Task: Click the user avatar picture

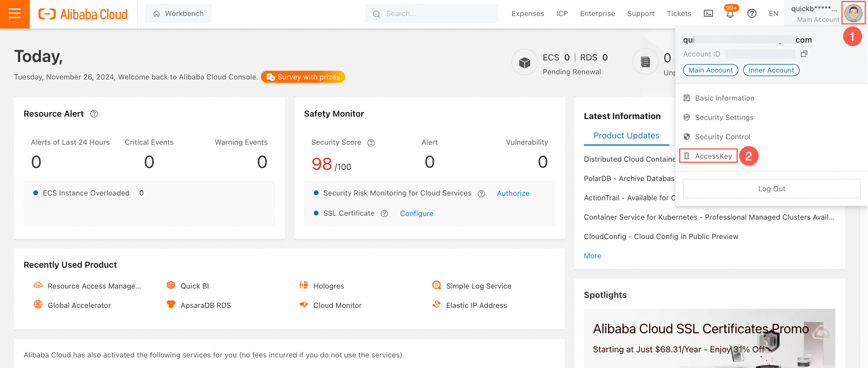Action: [853, 13]
